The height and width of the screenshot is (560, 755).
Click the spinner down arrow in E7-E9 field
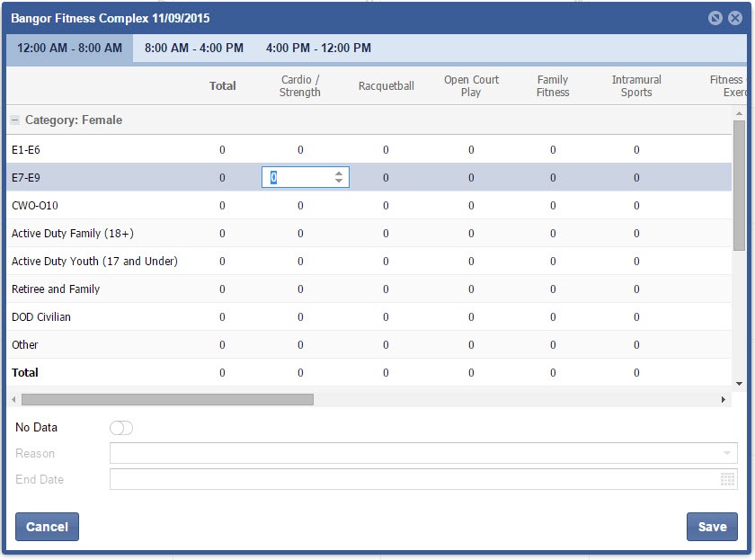(339, 182)
